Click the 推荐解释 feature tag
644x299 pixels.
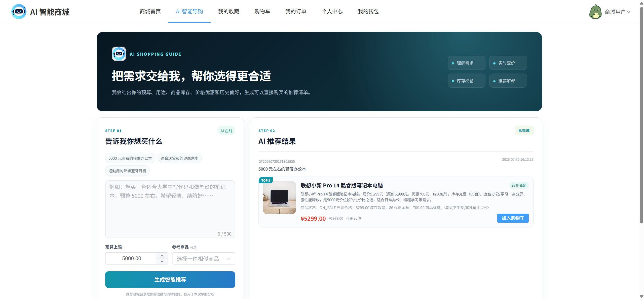click(508, 81)
